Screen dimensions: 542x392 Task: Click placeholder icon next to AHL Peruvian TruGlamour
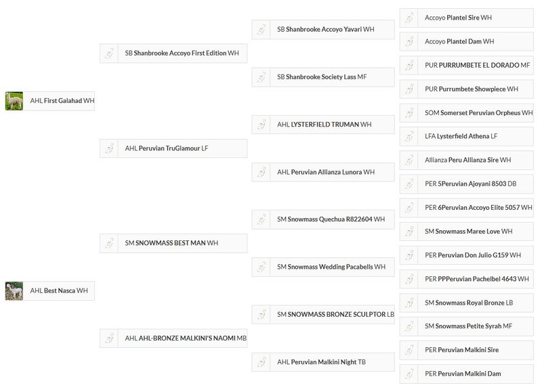coord(109,148)
